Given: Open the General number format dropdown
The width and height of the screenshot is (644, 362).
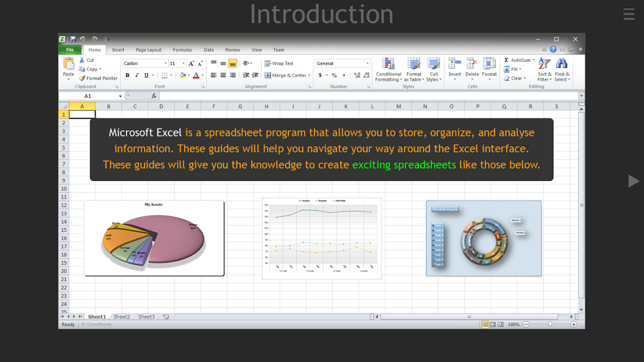Looking at the screenshot, I should coord(367,64).
